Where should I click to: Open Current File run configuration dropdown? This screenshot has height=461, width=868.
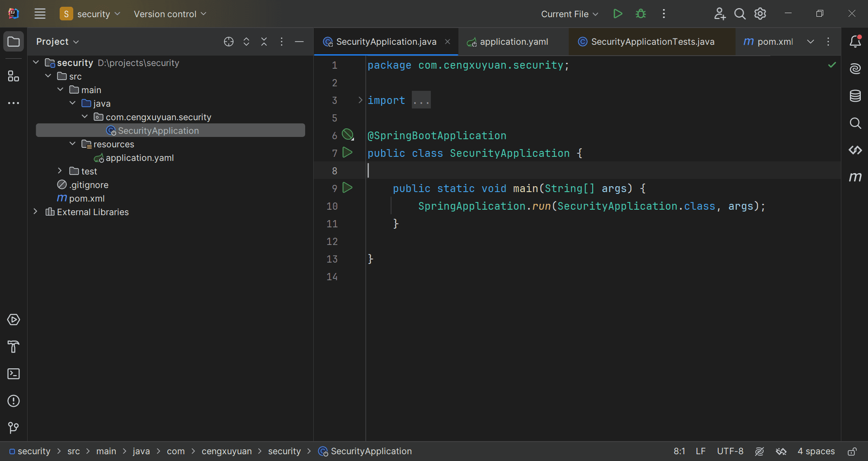(x=570, y=14)
